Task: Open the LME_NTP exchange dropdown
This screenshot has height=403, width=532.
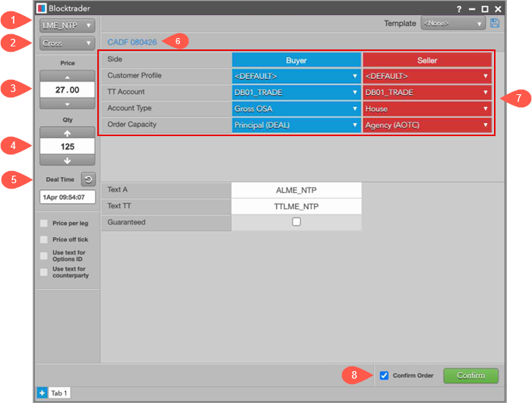Action: pos(67,25)
